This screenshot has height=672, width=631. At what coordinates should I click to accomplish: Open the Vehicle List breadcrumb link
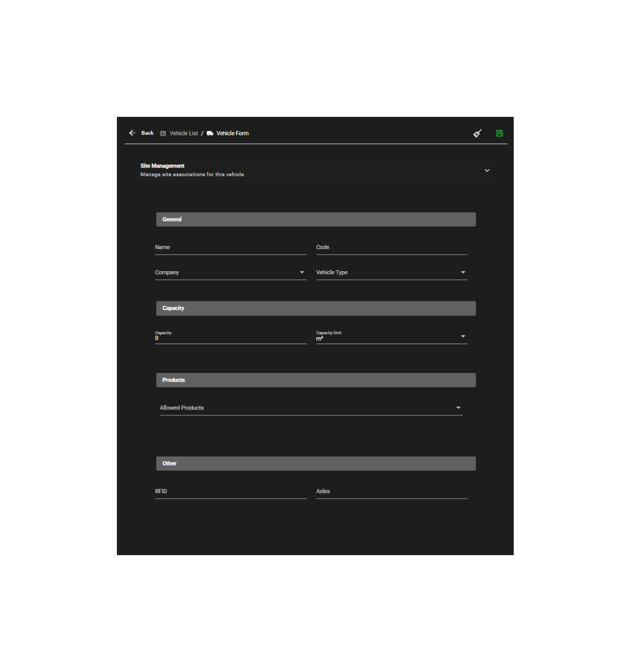184,133
